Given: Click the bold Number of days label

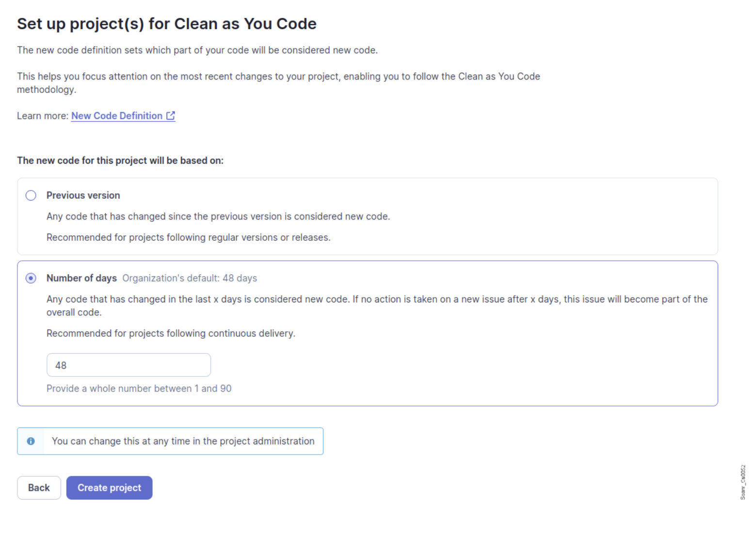Looking at the screenshot, I should (x=81, y=278).
